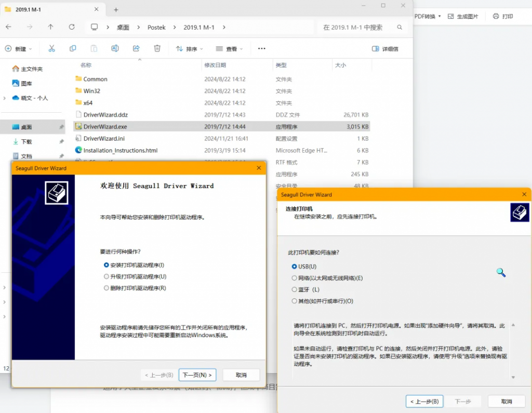Select network Ethernet or wireless option

click(327, 278)
